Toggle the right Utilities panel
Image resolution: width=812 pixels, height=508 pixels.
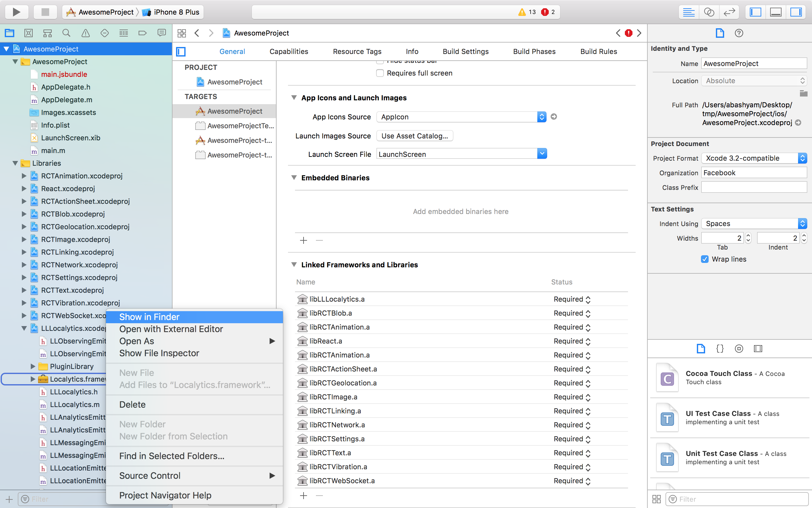coord(796,12)
